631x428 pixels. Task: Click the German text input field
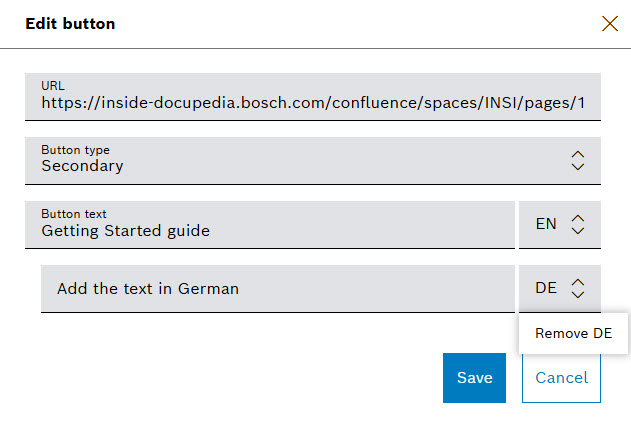[278, 289]
